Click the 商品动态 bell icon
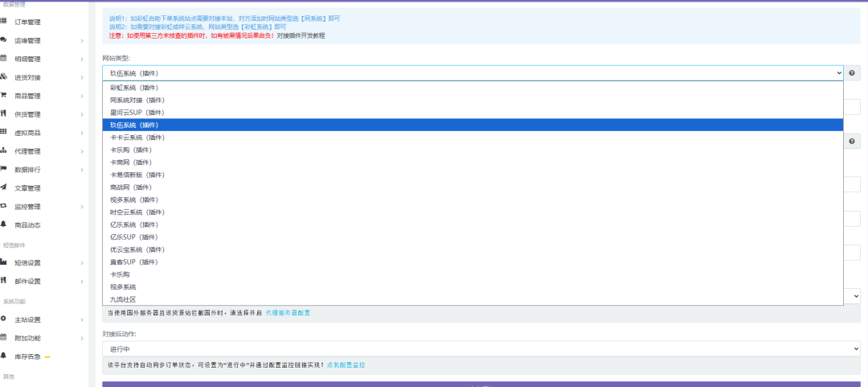 point(4,224)
